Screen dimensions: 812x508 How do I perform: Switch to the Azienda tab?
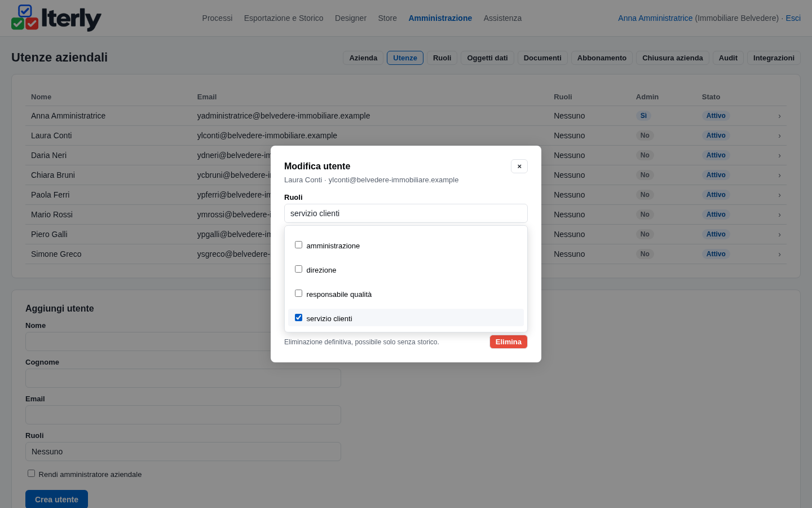(363, 58)
